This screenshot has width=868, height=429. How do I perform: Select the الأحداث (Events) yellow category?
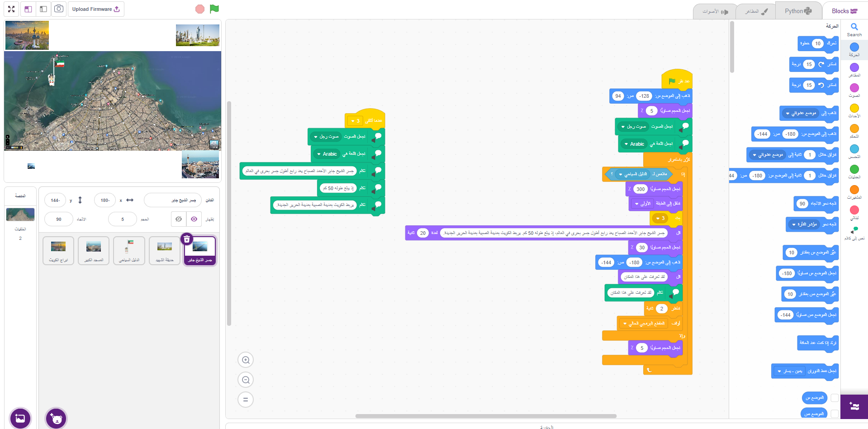pyautogui.click(x=854, y=111)
